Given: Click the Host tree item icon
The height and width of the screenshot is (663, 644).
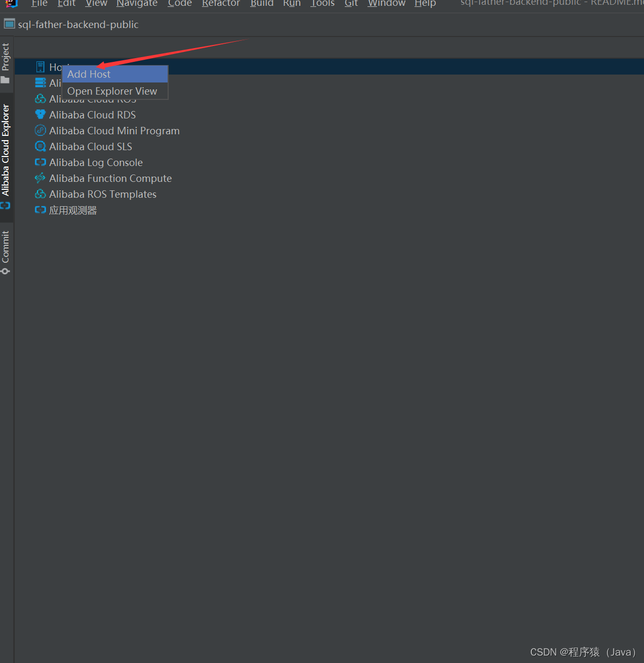Looking at the screenshot, I should point(40,67).
